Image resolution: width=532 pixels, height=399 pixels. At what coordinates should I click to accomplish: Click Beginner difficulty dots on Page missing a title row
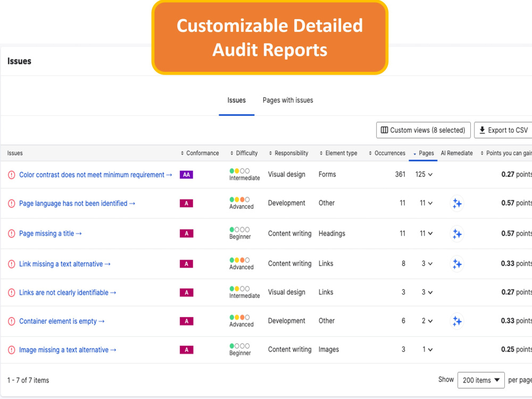[x=239, y=230]
